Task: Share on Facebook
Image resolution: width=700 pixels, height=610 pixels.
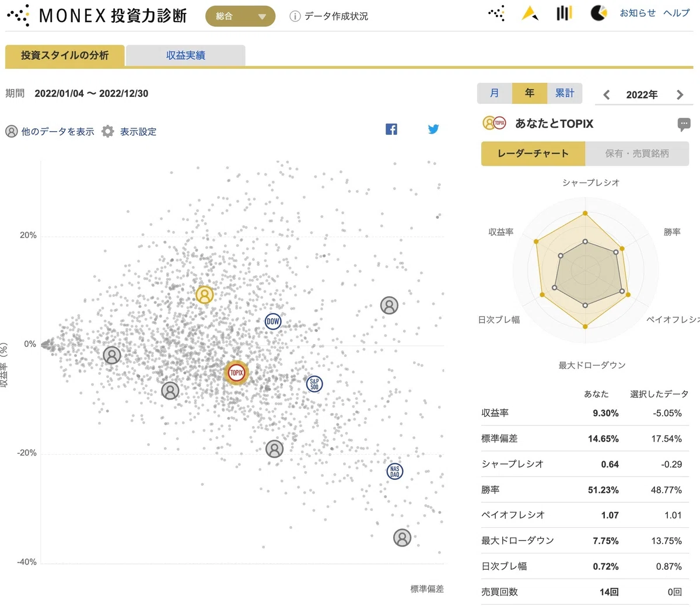Action: pyautogui.click(x=391, y=129)
